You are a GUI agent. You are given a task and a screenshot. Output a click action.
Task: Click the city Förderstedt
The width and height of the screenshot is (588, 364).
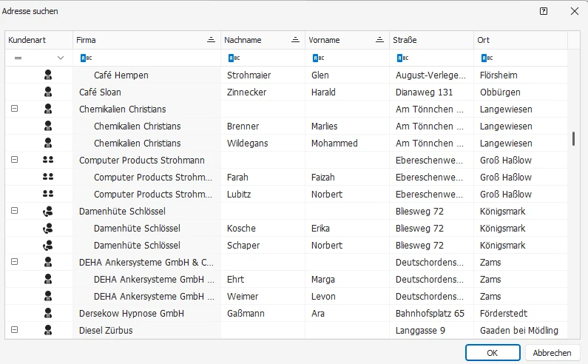(504, 313)
